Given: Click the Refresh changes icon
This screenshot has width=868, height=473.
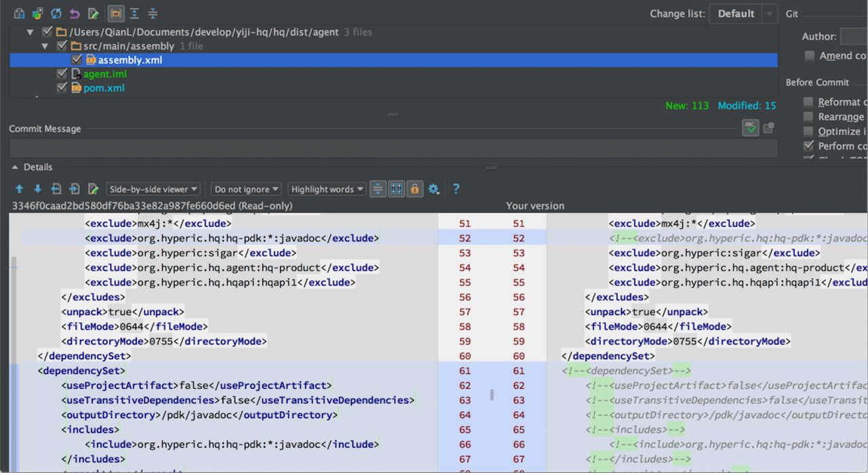Looking at the screenshot, I should (56, 14).
